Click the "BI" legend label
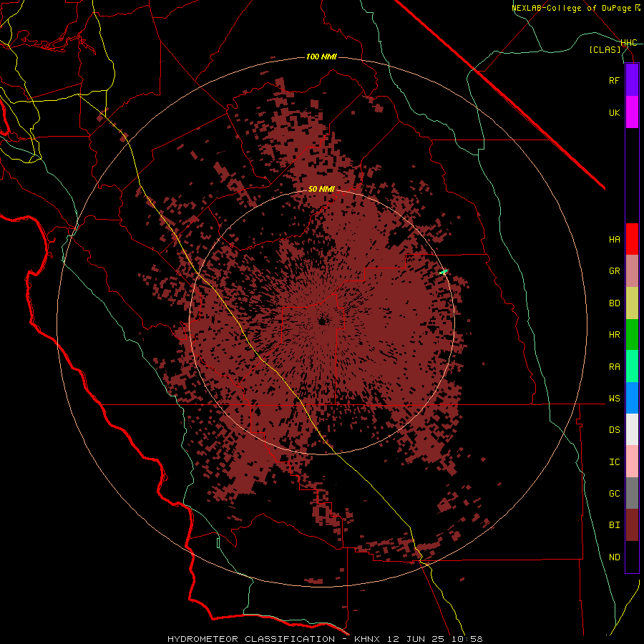This screenshot has width=644, height=644. (614, 525)
